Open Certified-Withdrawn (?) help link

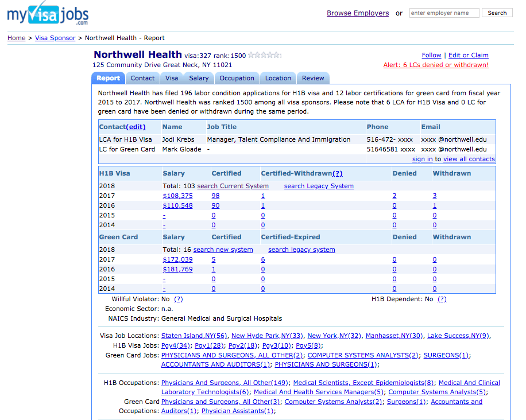(337, 174)
